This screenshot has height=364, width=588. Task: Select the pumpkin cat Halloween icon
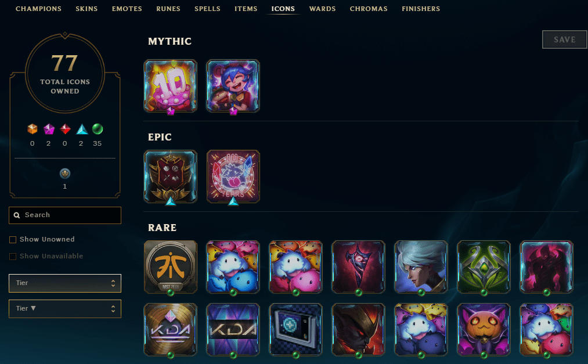[484, 330]
